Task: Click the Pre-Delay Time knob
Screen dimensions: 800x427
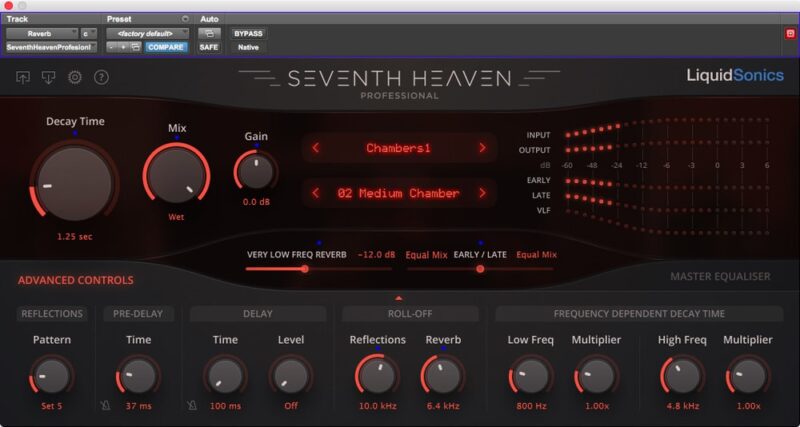Action: click(x=138, y=376)
